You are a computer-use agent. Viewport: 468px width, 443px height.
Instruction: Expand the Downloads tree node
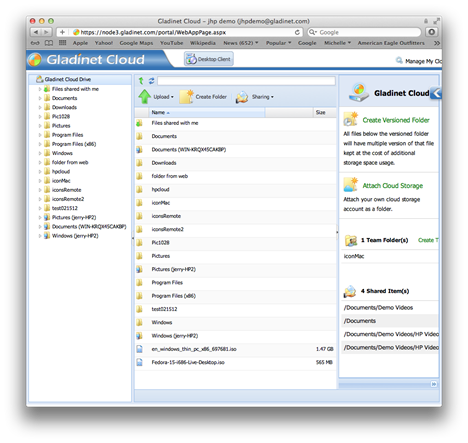tap(40, 107)
